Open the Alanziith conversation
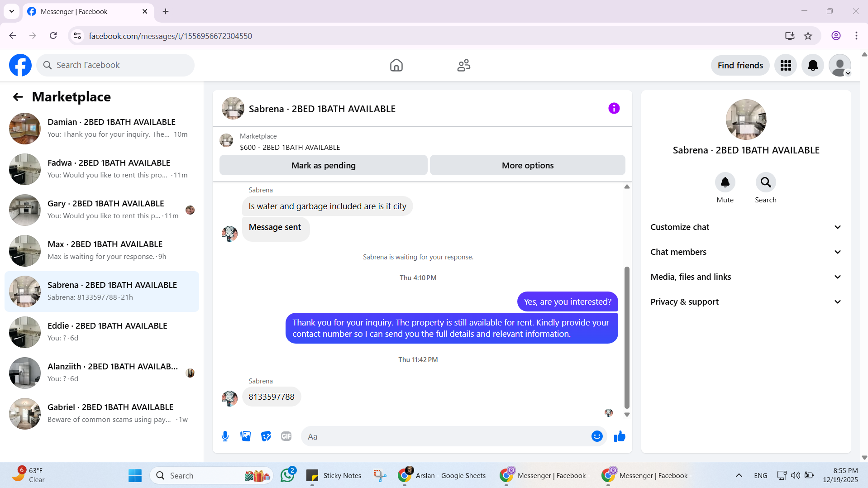Viewport: 868px width, 488px height. pos(102,373)
